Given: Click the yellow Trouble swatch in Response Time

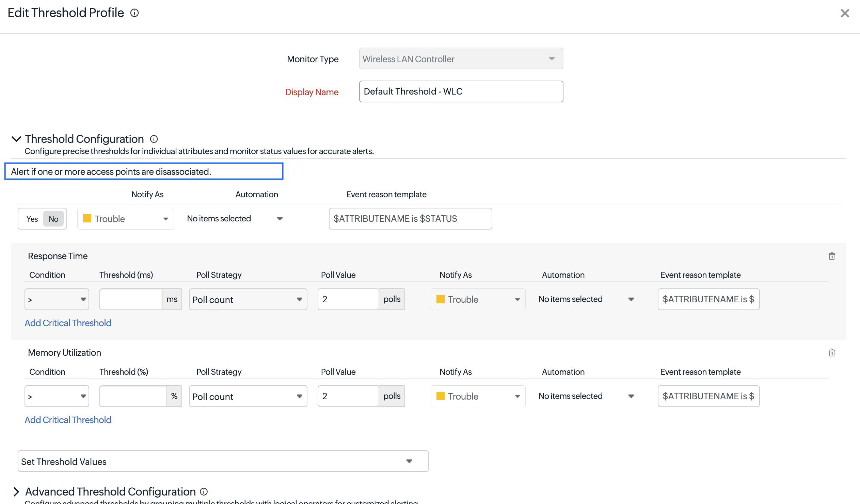Looking at the screenshot, I should [x=441, y=299].
